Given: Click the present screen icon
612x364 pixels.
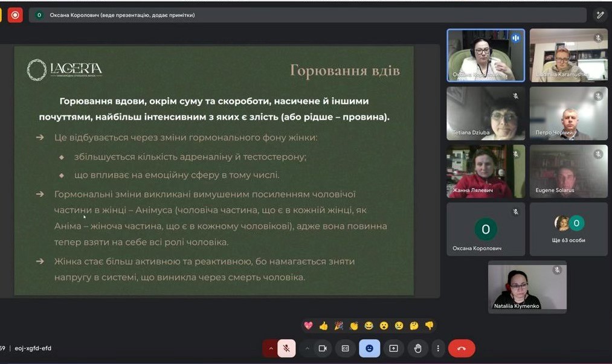Looking at the screenshot, I should coord(393,348).
